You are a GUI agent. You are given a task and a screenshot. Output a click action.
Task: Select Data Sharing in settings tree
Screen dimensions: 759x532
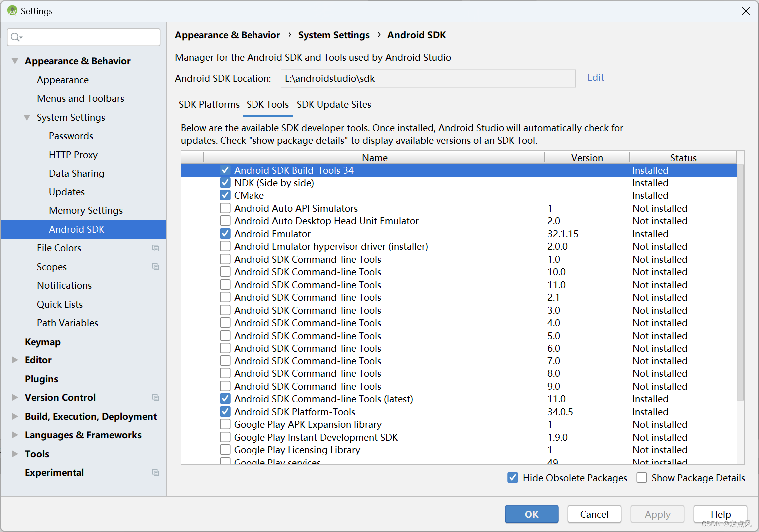pyautogui.click(x=77, y=173)
